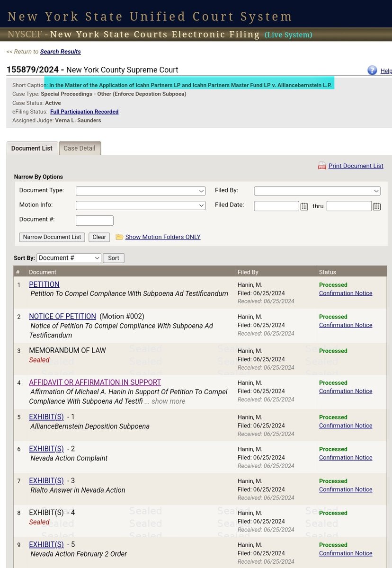Open the Help question-mark icon
392x568 pixels.
[x=372, y=70]
